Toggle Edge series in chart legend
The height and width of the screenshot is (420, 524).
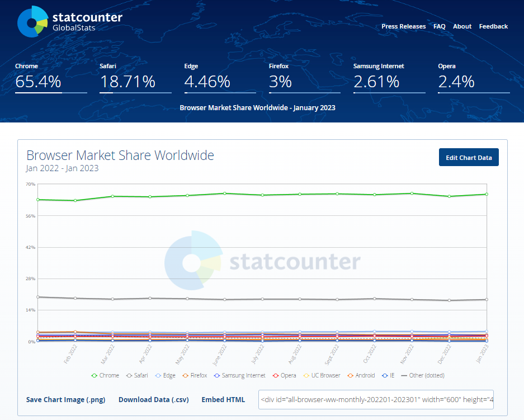[165, 376]
